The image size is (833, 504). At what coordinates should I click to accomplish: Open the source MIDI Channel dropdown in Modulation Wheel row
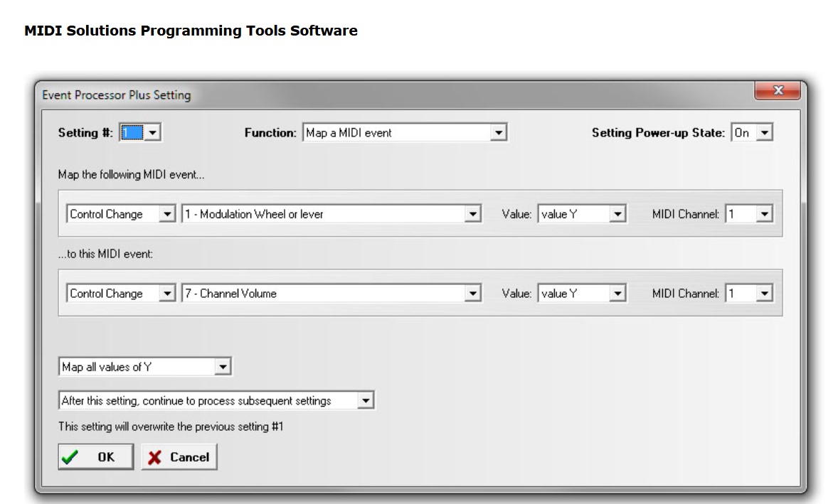[749, 214]
